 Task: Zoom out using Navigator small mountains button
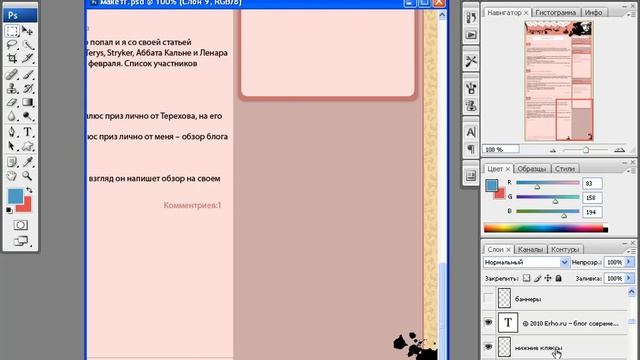(553, 150)
